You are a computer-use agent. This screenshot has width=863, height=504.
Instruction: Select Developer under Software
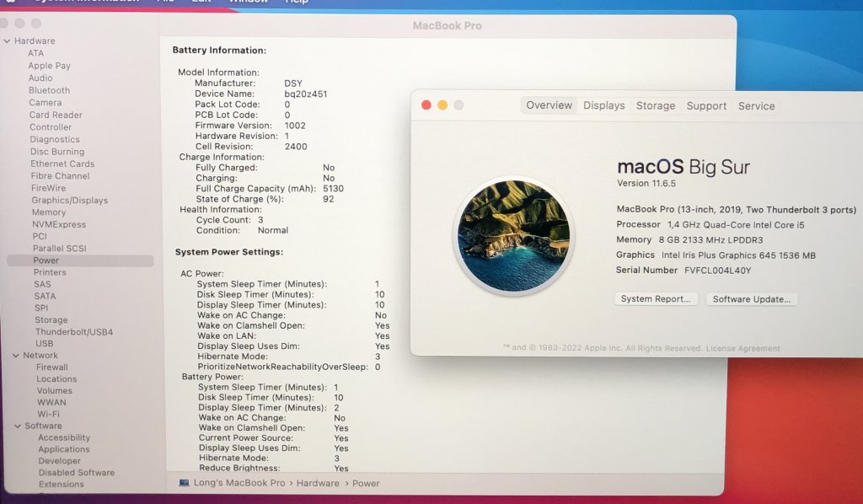[60, 461]
